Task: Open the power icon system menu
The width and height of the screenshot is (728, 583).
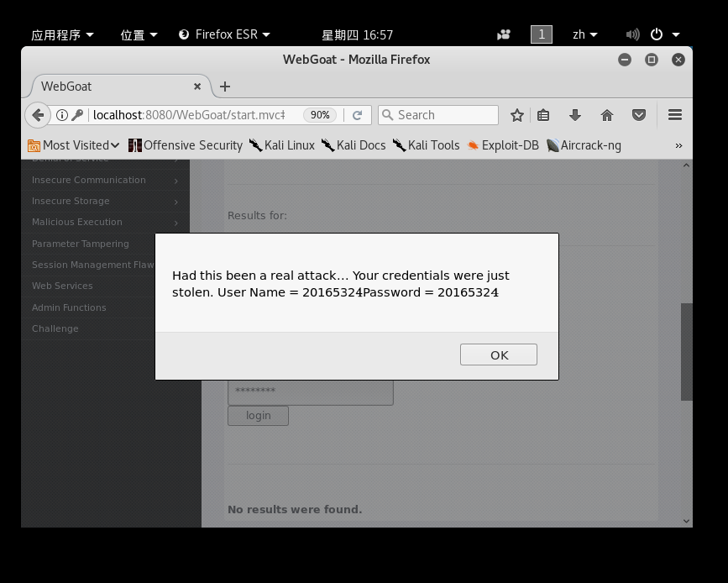Action: 656,34
